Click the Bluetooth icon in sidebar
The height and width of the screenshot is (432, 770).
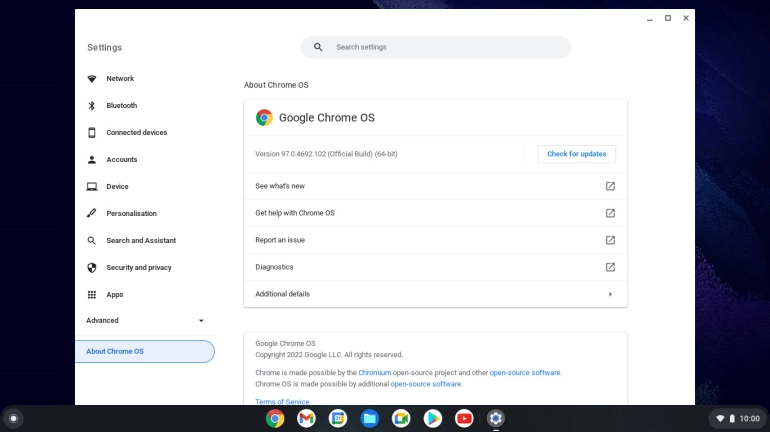(x=92, y=106)
